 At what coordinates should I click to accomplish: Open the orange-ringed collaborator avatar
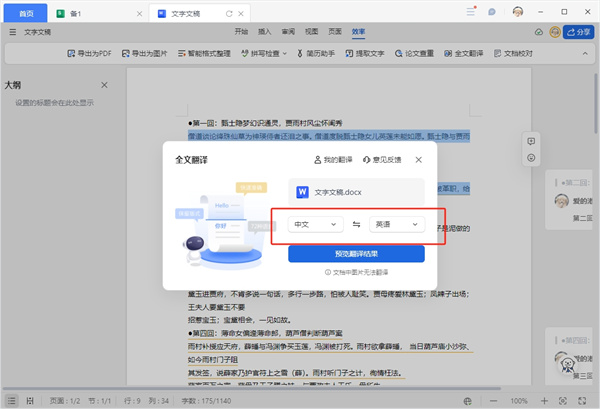click(x=555, y=32)
